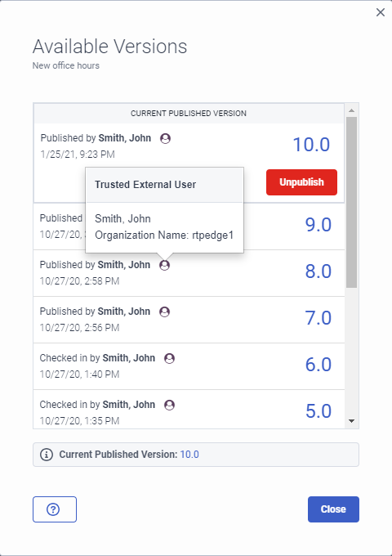Select large 10.0 current version number

point(312,145)
